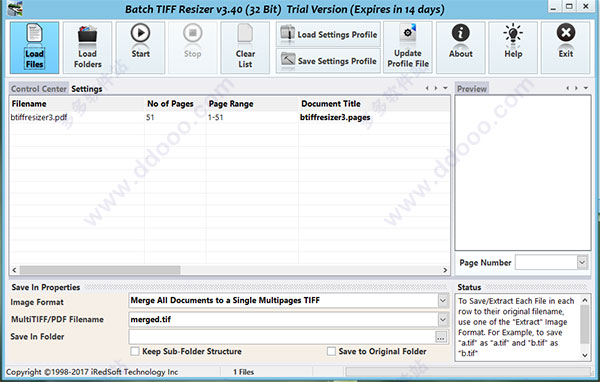Click Document Title column header
Screen dimensions: 600x382
pos(374,104)
